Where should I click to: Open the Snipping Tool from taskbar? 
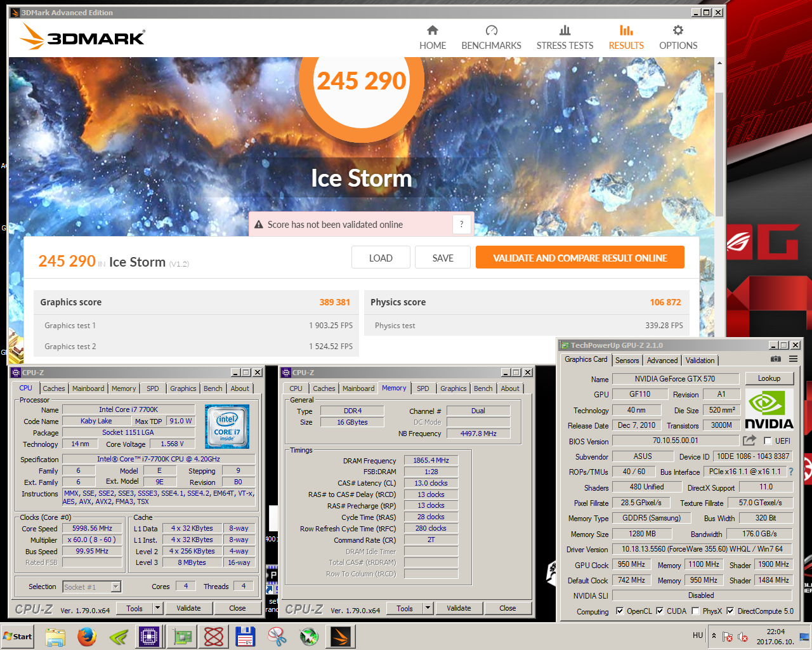tap(277, 636)
